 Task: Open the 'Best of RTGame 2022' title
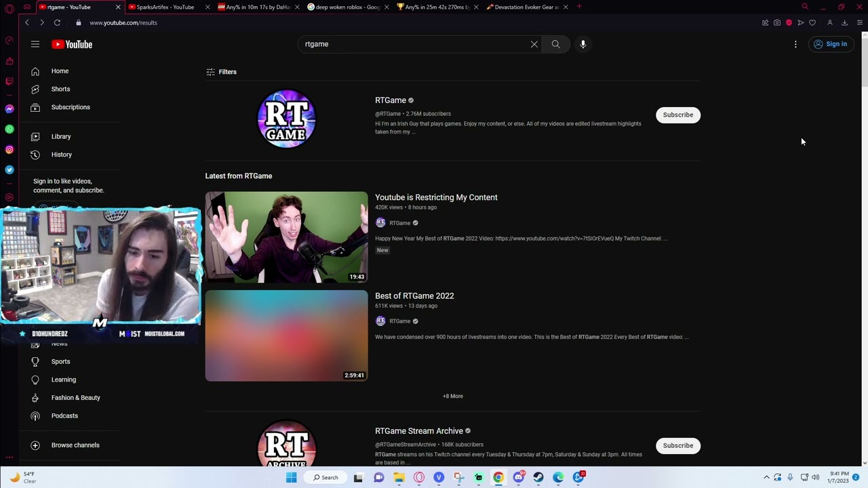coord(414,296)
